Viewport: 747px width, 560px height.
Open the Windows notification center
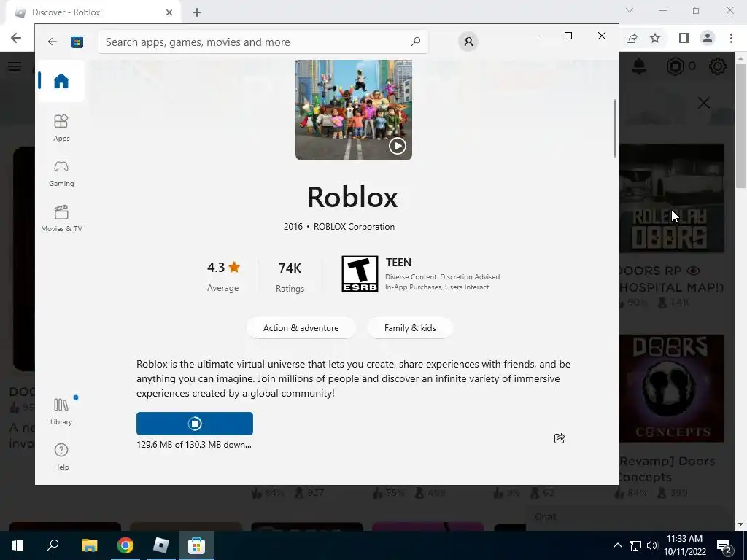point(724,546)
